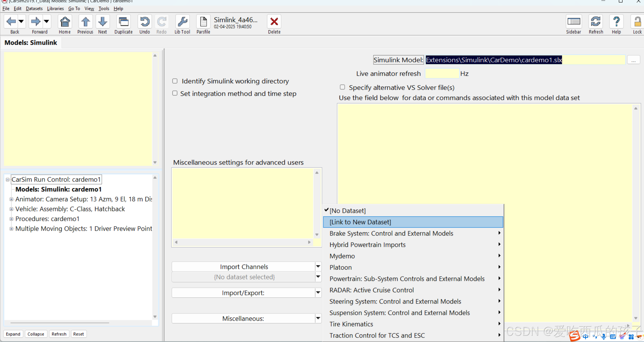Viewport: 644px width, 342px height.
Task: Open the Import Channels dropdown arrow
Action: pyautogui.click(x=318, y=266)
